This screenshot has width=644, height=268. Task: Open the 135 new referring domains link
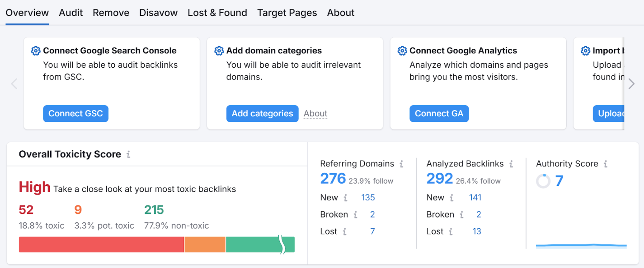click(x=368, y=198)
